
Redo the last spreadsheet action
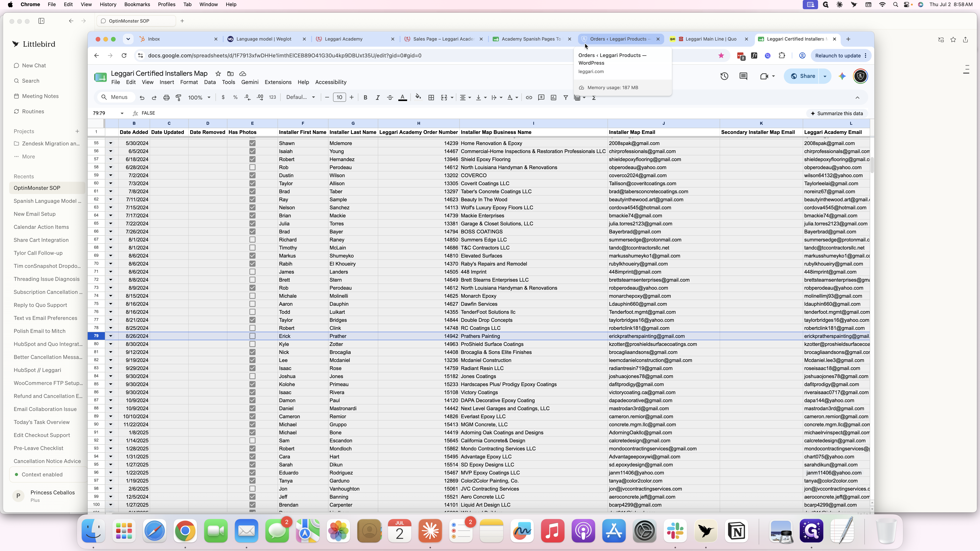tap(154, 98)
